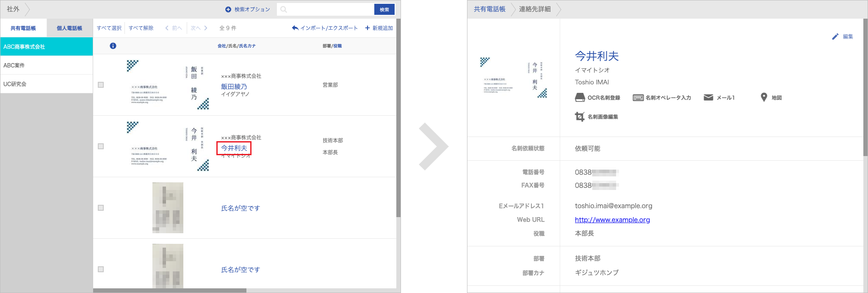Open contact 今井利夫 in the list
Image resolution: width=868 pixels, height=293 pixels.
pyautogui.click(x=234, y=148)
